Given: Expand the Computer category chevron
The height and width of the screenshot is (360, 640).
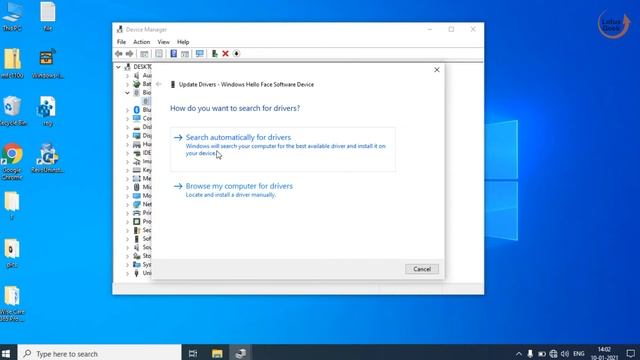Looking at the screenshot, I should tap(127, 118).
